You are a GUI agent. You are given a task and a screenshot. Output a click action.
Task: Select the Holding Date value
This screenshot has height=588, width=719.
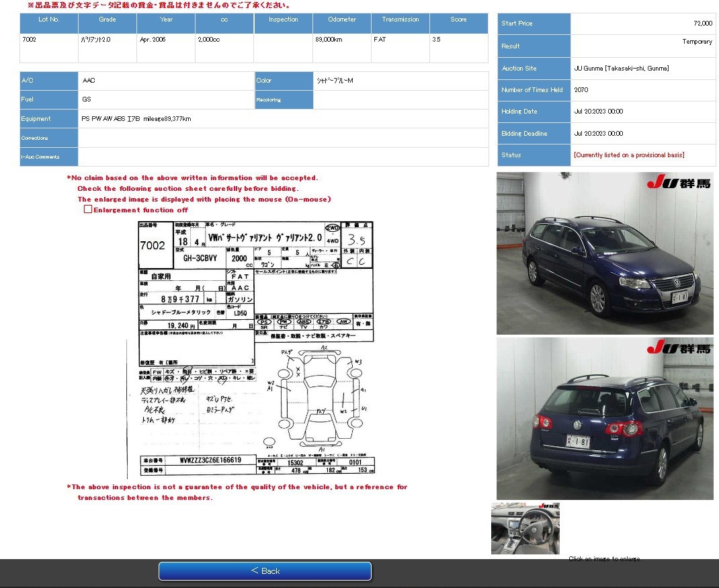pyautogui.click(x=599, y=111)
